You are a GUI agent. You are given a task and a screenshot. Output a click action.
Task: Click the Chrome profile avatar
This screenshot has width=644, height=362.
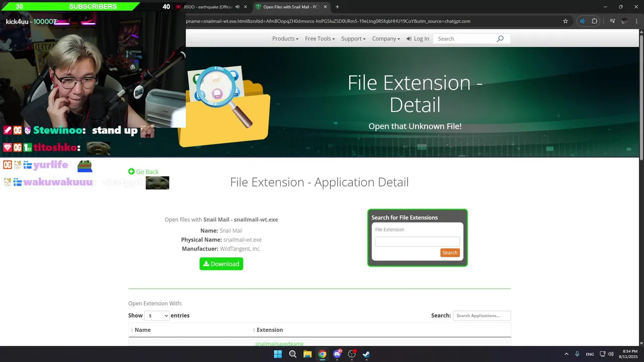(x=624, y=21)
